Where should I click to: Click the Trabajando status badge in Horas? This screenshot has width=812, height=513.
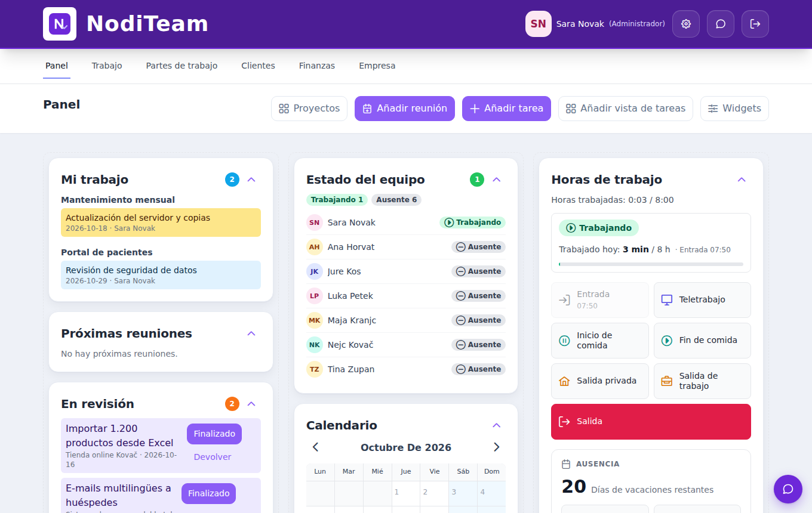coord(599,228)
